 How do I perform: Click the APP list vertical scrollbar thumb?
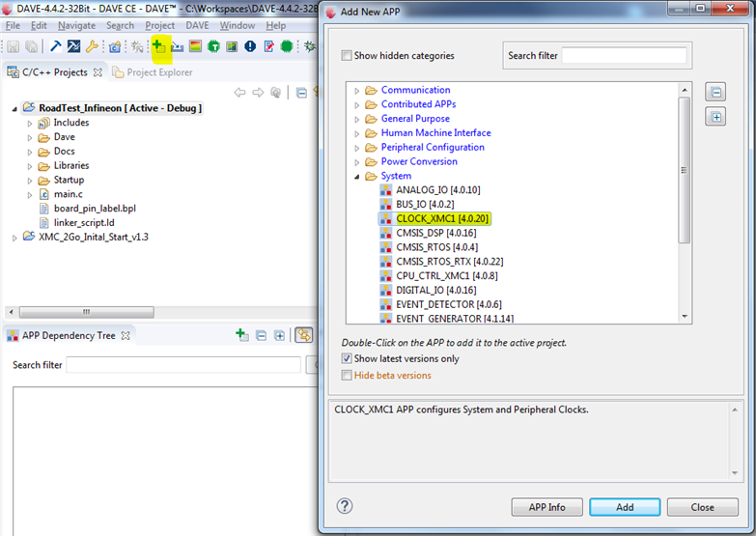(685, 170)
